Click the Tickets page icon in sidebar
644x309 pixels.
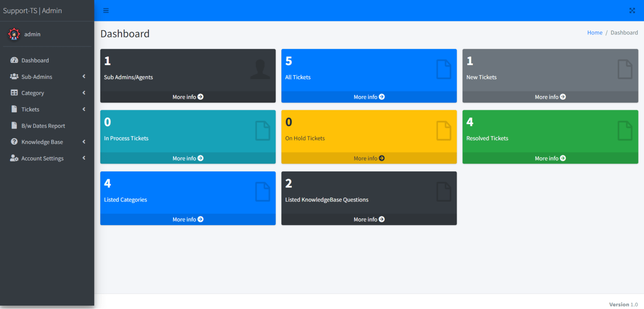[x=15, y=109]
